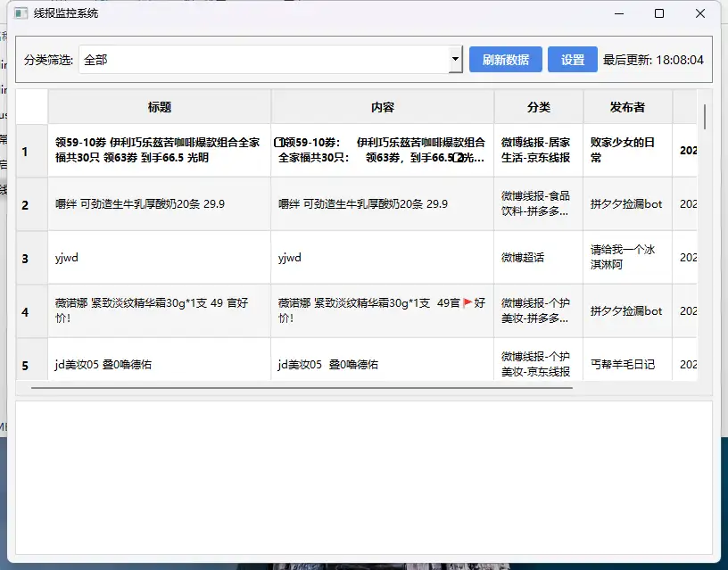This screenshot has height=570, width=728.
Task: Open the 设置 button
Action: pyautogui.click(x=573, y=60)
